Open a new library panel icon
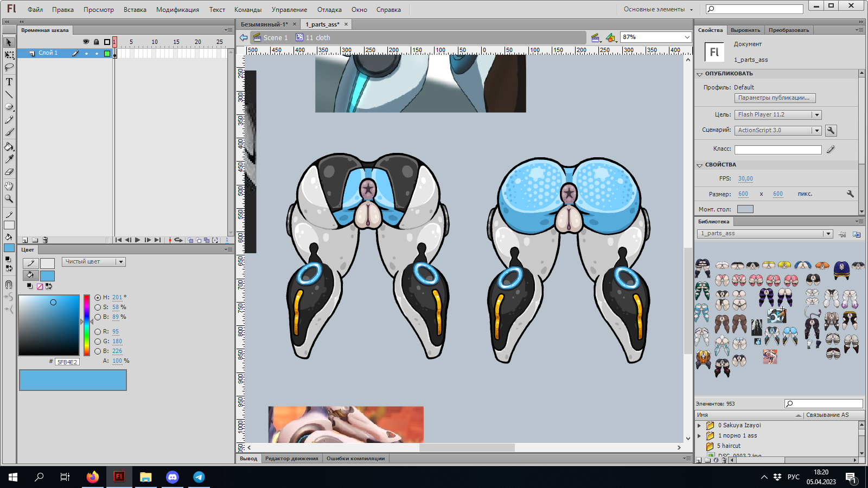 pyautogui.click(x=857, y=234)
